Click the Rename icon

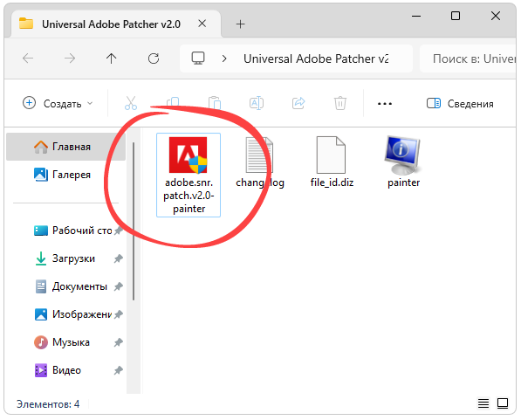pyautogui.click(x=257, y=103)
